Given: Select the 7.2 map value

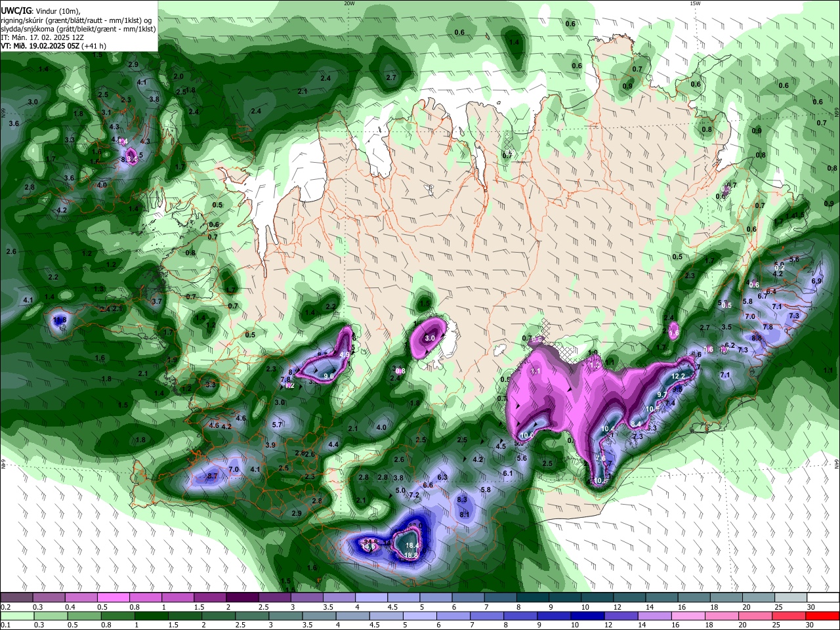Looking at the screenshot, I should pyautogui.click(x=414, y=495).
